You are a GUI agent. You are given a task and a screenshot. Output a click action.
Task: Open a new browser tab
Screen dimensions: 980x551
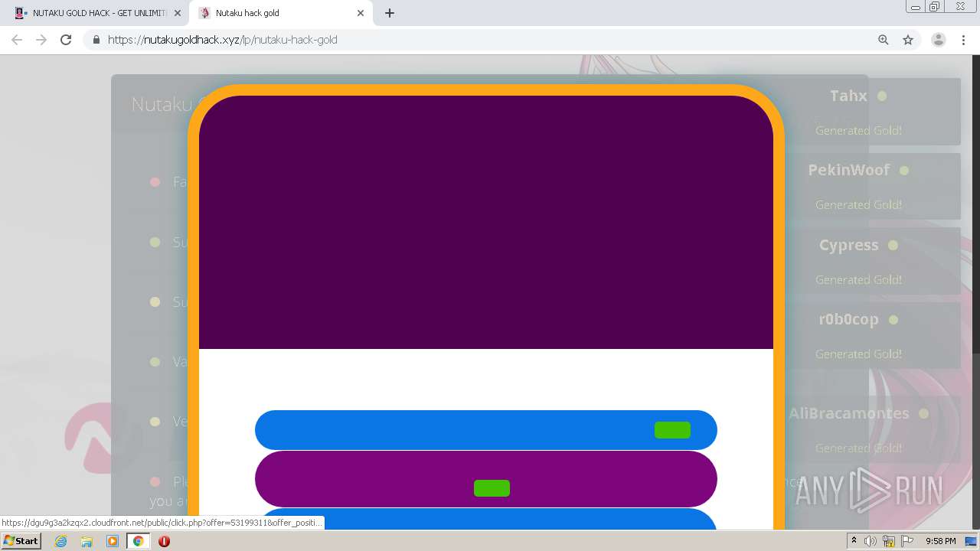(390, 13)
